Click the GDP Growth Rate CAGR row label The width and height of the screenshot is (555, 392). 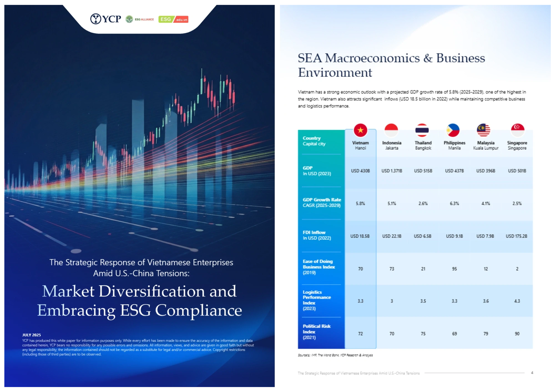coord(321,202)
